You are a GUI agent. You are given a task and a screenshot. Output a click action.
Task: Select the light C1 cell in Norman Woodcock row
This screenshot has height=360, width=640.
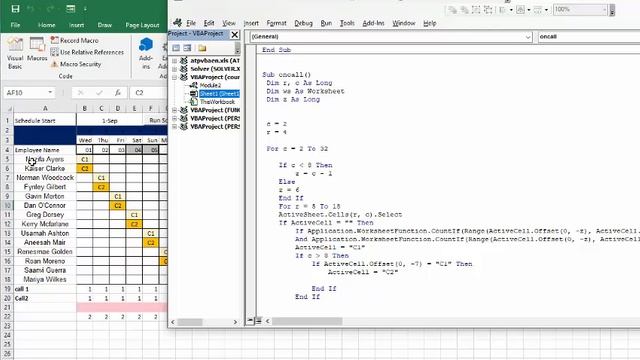(101, 178)
